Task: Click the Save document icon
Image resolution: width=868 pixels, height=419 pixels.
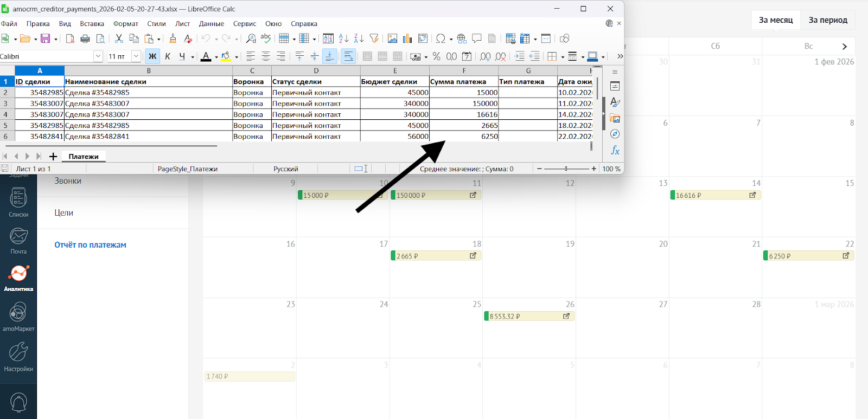Action: click(x=45, y=38)
